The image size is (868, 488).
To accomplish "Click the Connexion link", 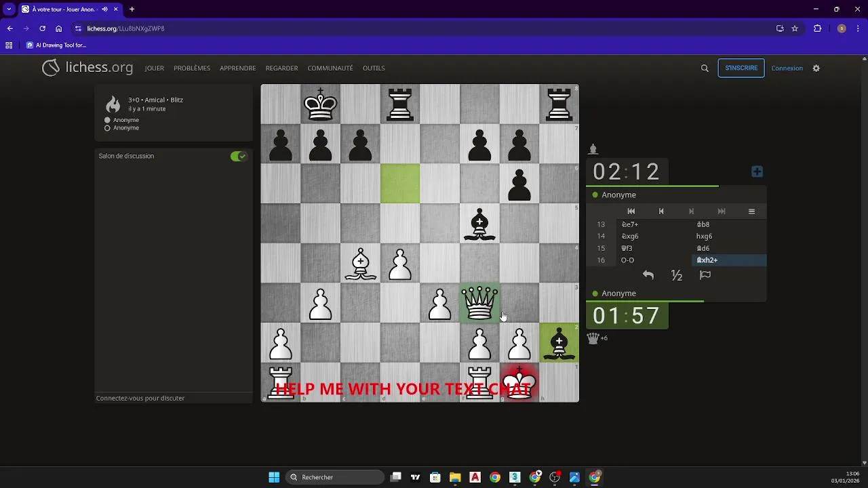I will pyautogui.click(x=787, y=68).
